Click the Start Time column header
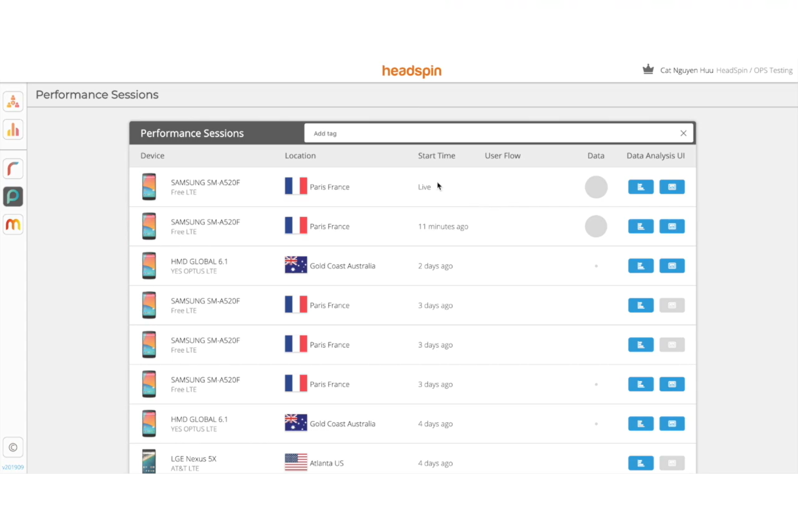 (436, 156)
